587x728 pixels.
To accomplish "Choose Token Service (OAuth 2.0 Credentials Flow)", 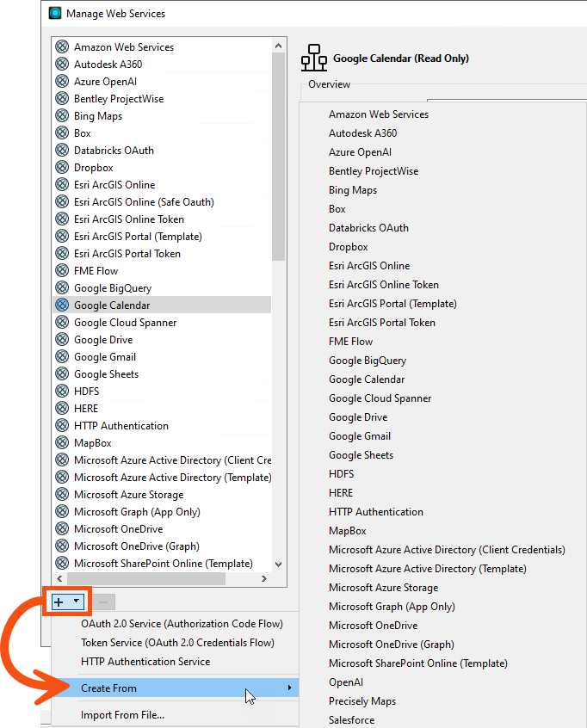I will coord(177,643).
